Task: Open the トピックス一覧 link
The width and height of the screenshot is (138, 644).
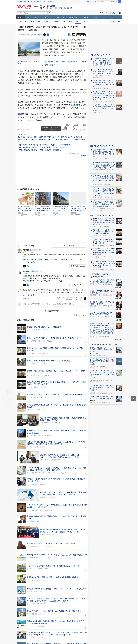Action: click(115, 22)
